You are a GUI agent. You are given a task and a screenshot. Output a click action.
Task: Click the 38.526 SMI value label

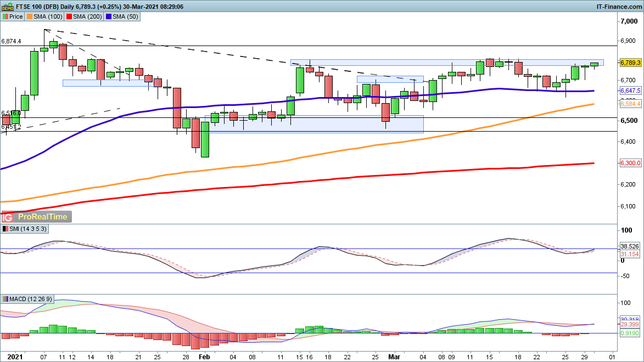point(629,247)
